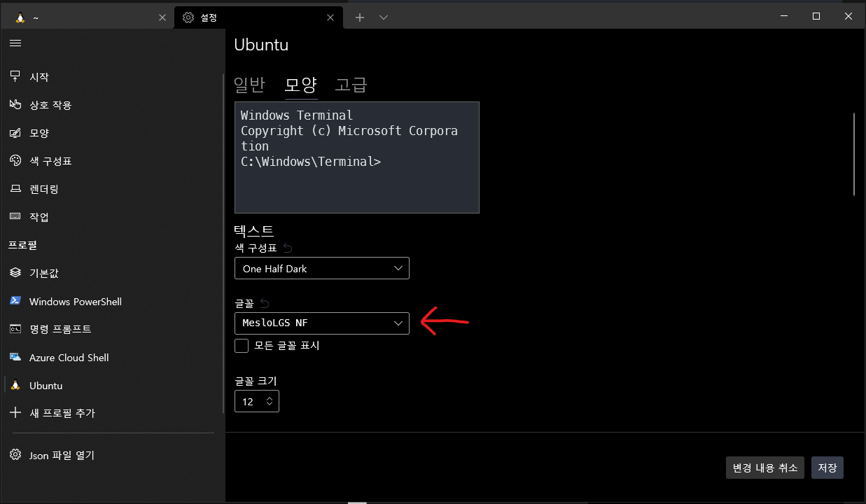Click plus icon for 새 프로필 추가

pos(15,413)
